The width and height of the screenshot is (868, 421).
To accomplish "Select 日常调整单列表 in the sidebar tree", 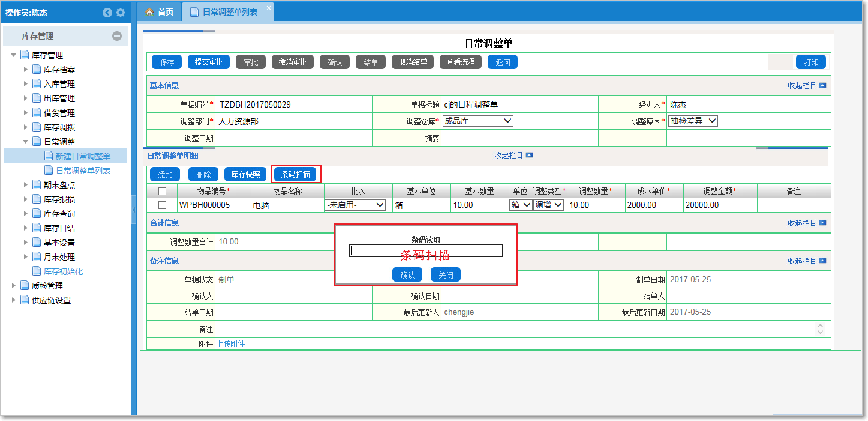I will point(83,171).
